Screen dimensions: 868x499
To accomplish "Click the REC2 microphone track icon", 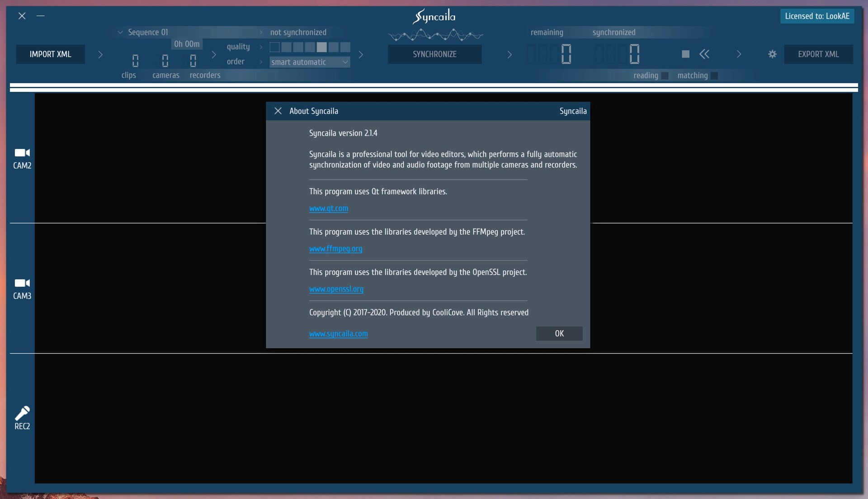I will click(x=22, y=413).
